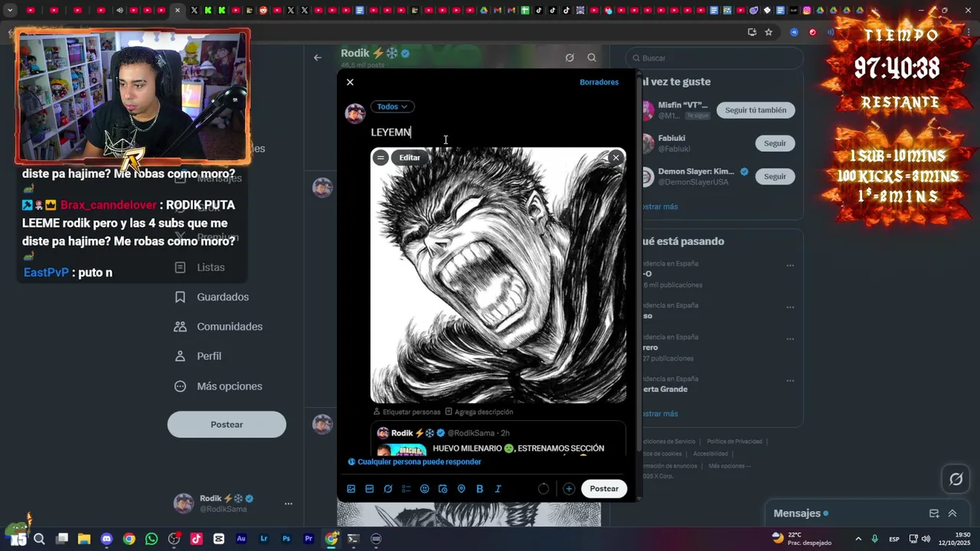Viewport: 980px width, 551px height.
Task: Show more follow suggestions
Action: click(659, 207)
